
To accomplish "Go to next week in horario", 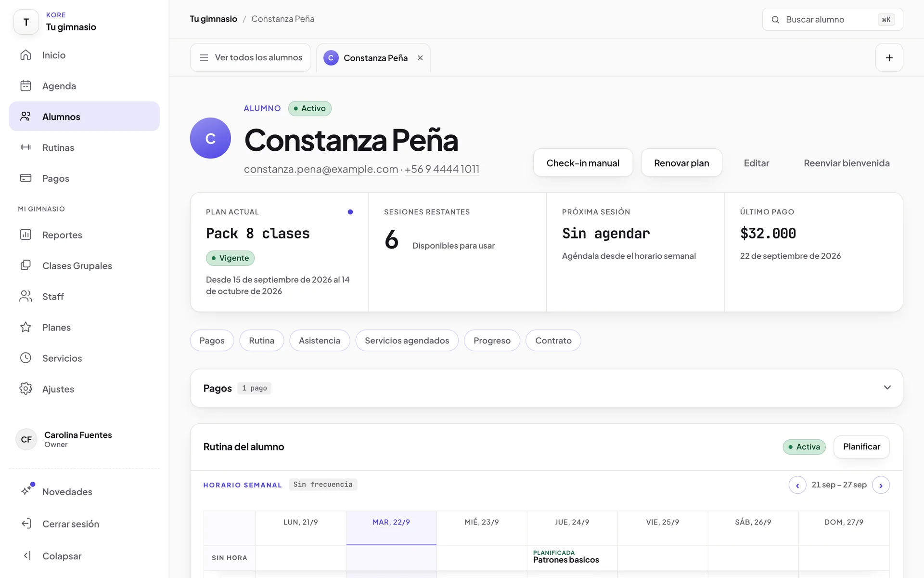I will pyautogui.click(x=881, y=485).
